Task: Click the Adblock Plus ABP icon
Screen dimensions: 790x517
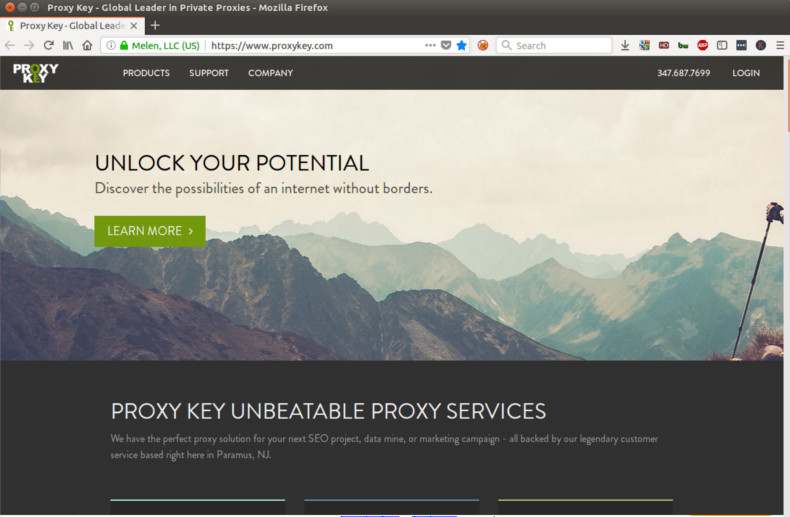Action: pos(702,45)
